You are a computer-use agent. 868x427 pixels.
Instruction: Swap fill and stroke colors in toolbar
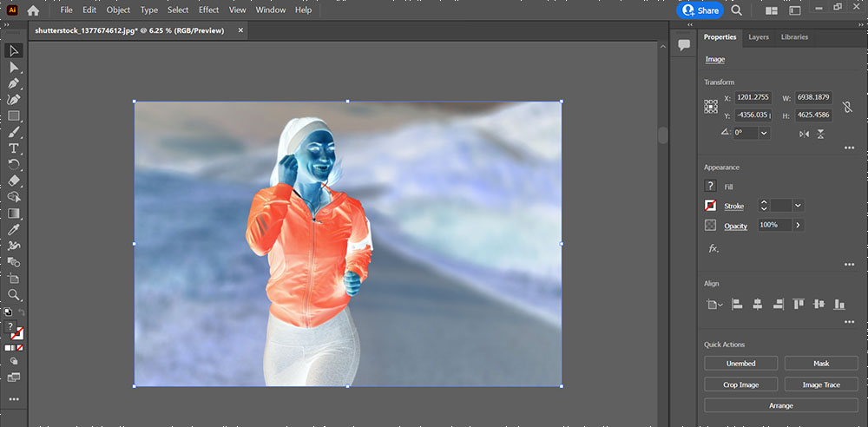click(22, 312)
